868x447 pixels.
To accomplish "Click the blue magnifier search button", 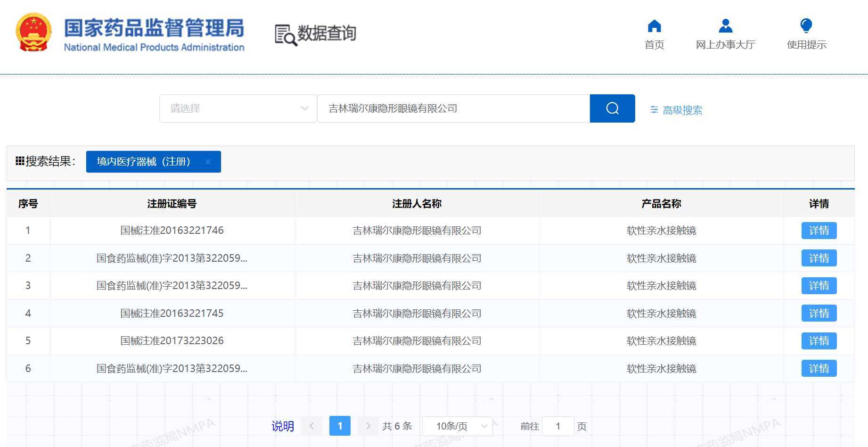I will 612,108.
